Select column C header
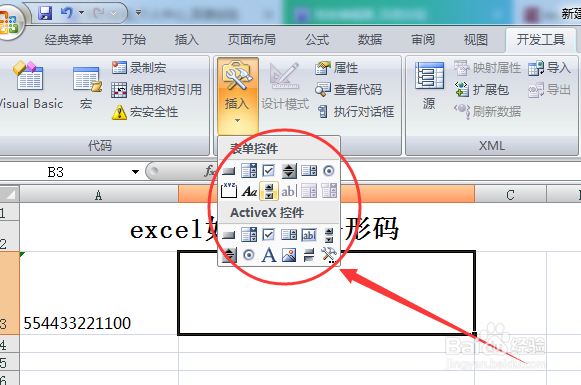The image size is (581, 385). coord(510,194)
